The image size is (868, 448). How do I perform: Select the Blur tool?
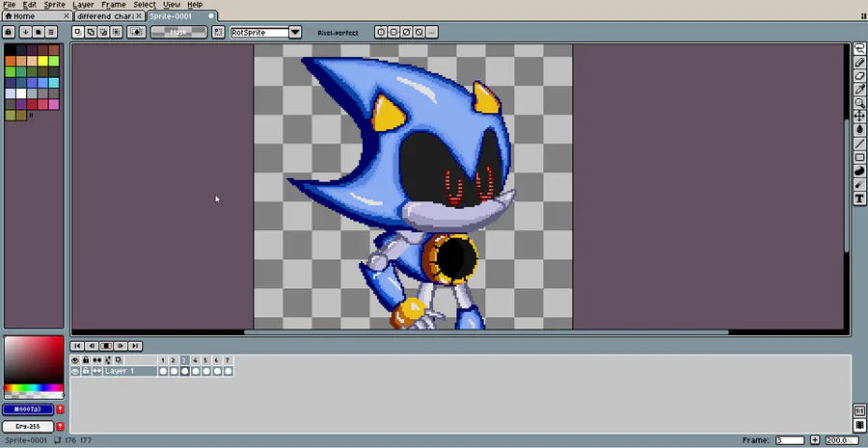click(859, 185)
